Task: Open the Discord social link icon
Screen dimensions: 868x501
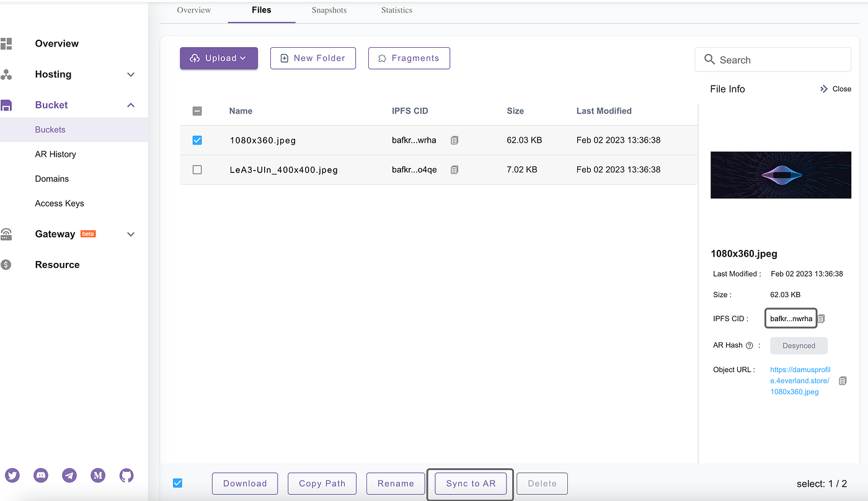Action: point(41,476)
